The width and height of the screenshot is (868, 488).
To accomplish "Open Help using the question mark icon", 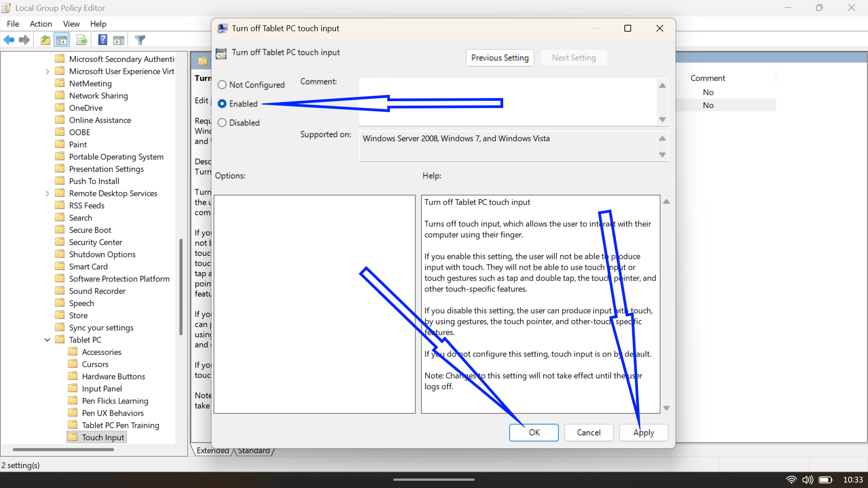I will [102, 40].
